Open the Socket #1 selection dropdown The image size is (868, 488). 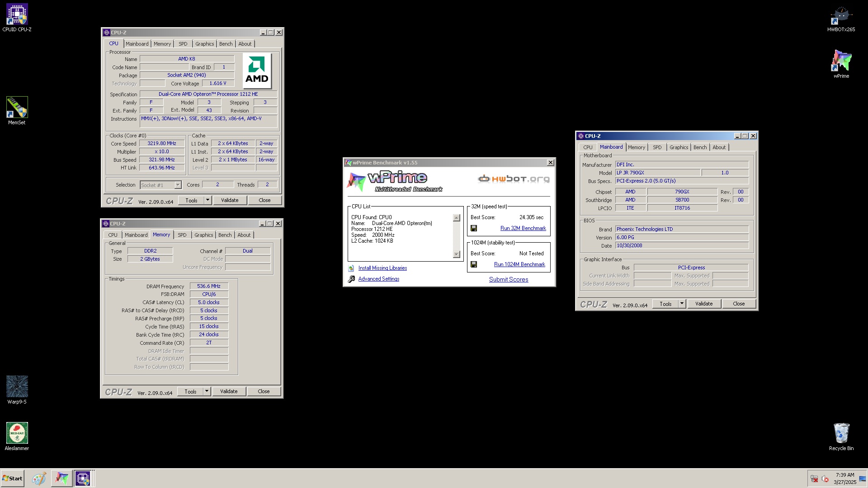(178, 185)
